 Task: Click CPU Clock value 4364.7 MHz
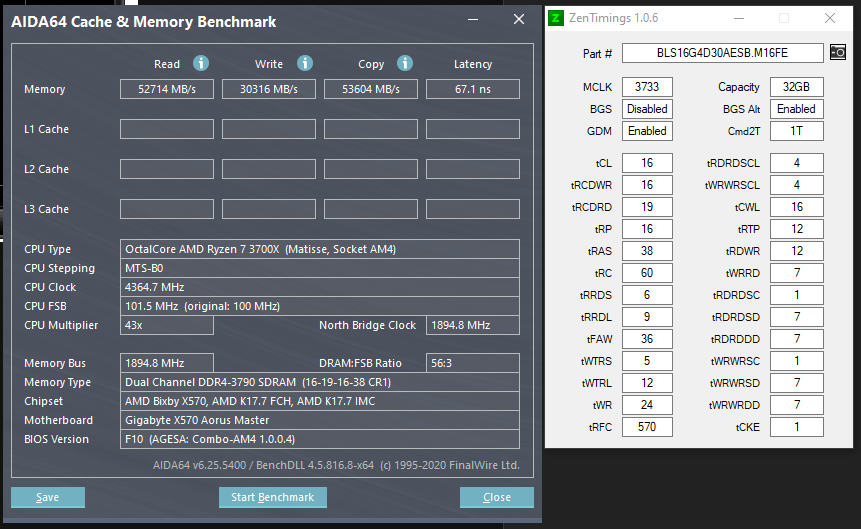[320, 287]
